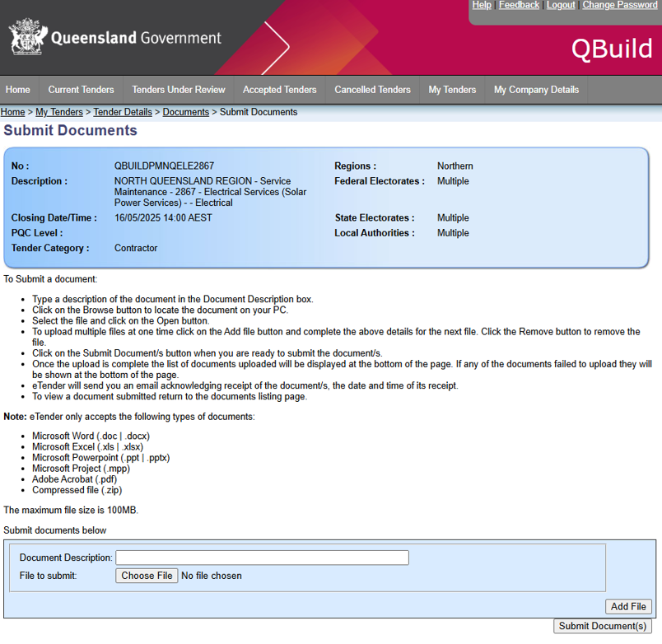Return to Documents breadcrumb link
The width and height of the screenshot is (662, 644).
[x=186, y=112]
